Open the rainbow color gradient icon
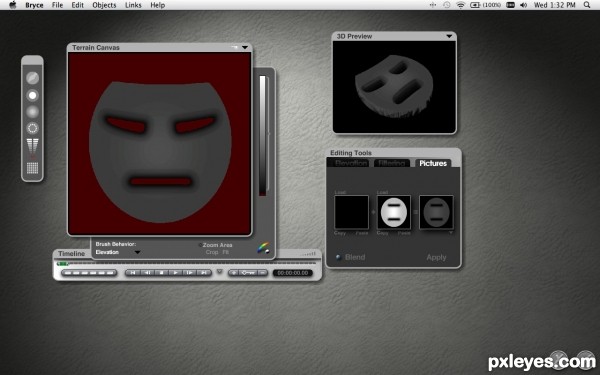 (263, 248)
